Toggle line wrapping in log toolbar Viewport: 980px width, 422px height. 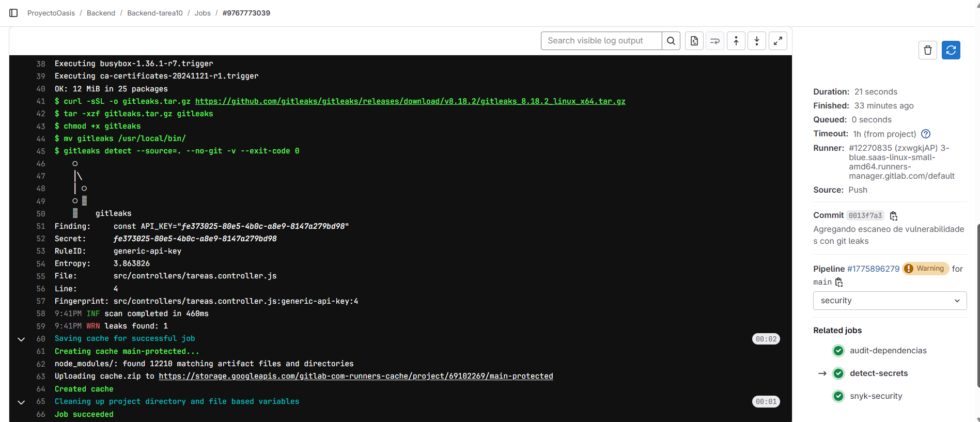pyautogui.click(x=715, y=41)
